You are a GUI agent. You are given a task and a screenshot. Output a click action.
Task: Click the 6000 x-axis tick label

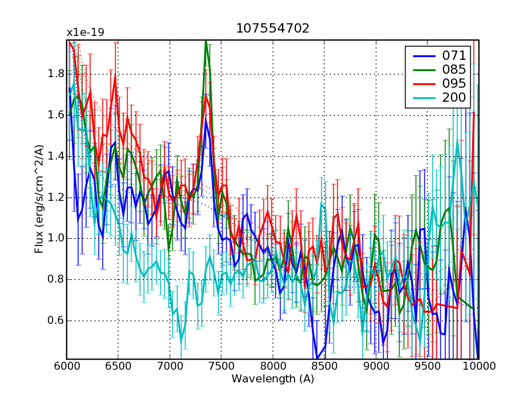[66, 366]
